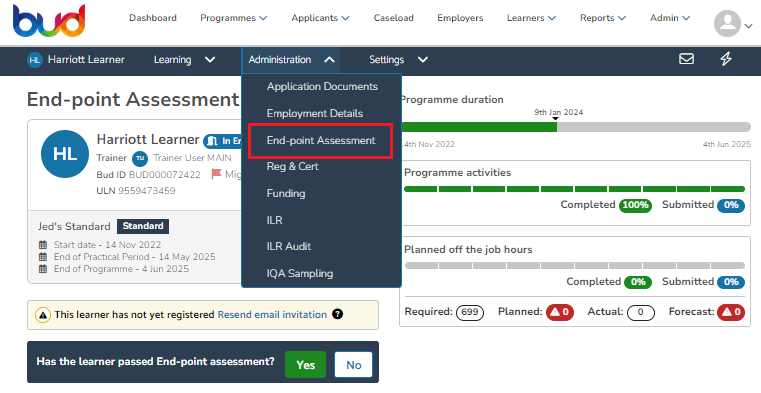Screen dimensions: 761x393
Task: Click the HL learner badge in sub-navigation
Action: (34, 60)
